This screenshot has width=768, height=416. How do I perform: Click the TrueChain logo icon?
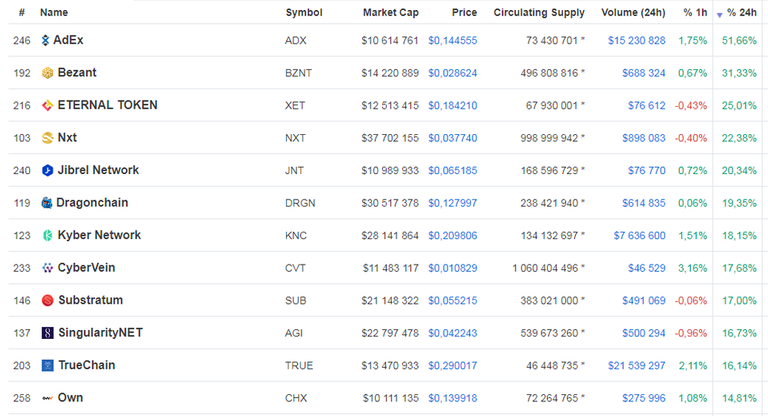pyautogui.click(x=47, y=366)
